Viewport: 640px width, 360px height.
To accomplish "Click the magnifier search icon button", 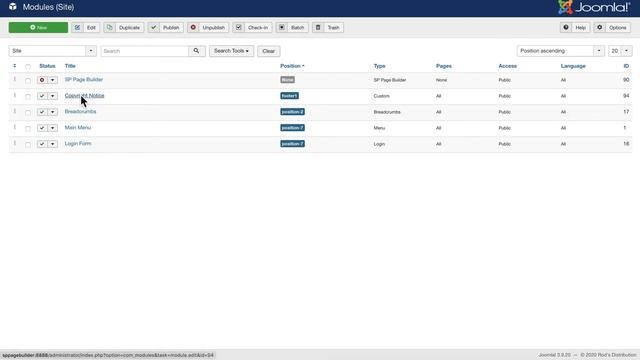I will pyautogui.click(x=197, y=51).
